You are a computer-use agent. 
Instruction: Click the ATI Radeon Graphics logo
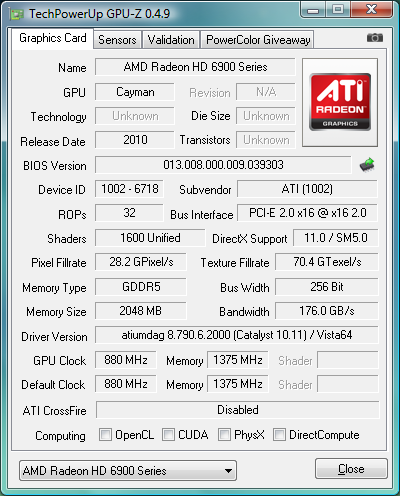coord(340,102)
